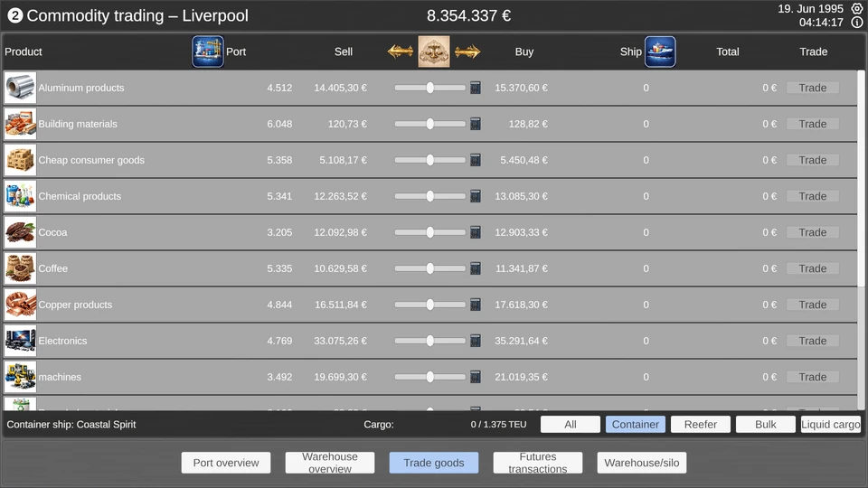Adjust the machines quantity slider

[430, 377]
